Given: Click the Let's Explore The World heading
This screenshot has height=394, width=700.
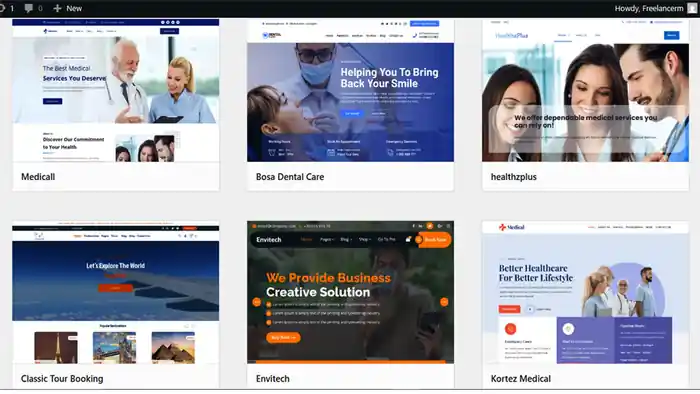Looking at the screenshot, I should 115,266.
